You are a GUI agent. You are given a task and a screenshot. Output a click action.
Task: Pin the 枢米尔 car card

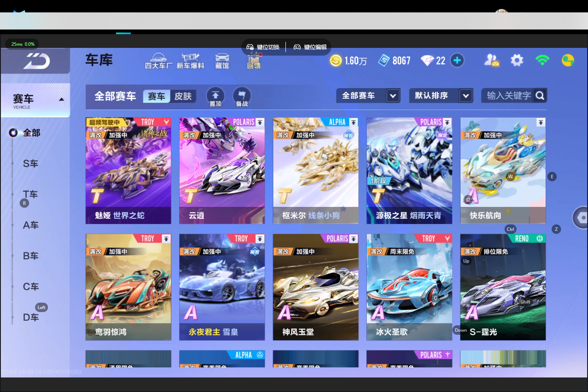click(353, 122)
